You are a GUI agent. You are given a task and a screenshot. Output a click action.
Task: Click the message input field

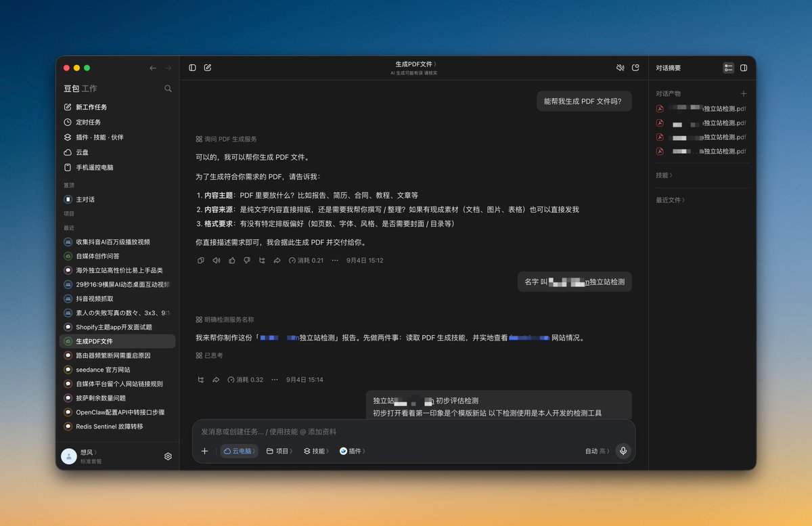point(413,431)
